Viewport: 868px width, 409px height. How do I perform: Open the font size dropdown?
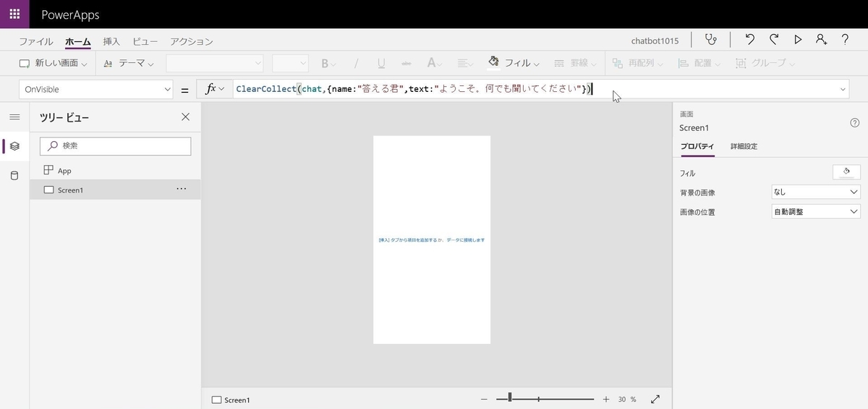click(291, 64)
